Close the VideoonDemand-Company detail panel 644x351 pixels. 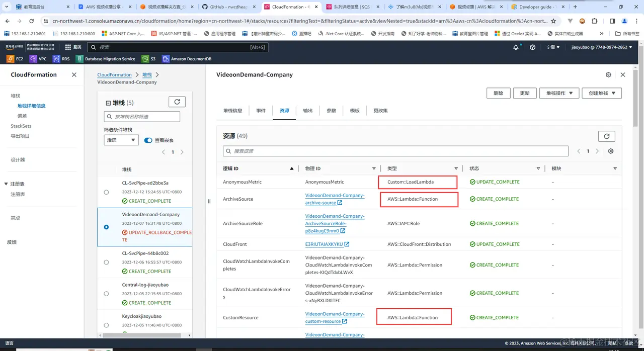point(623,74)
